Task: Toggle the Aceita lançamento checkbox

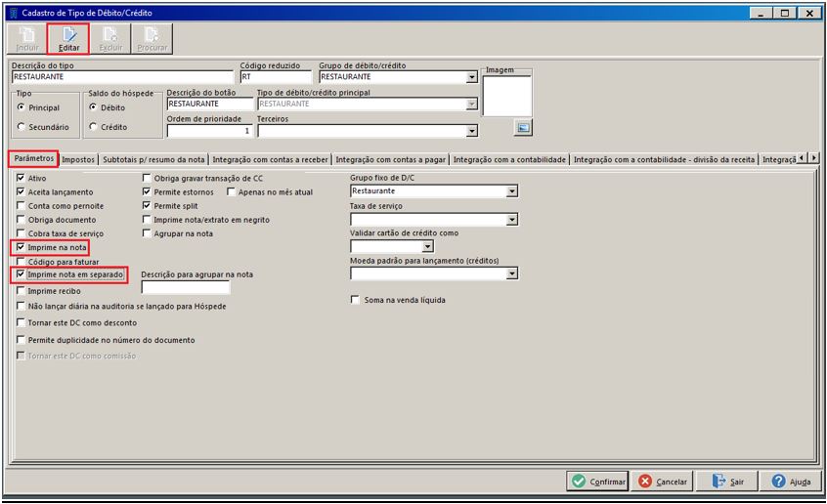Action: pyautogui.click(x=21, y=191)
